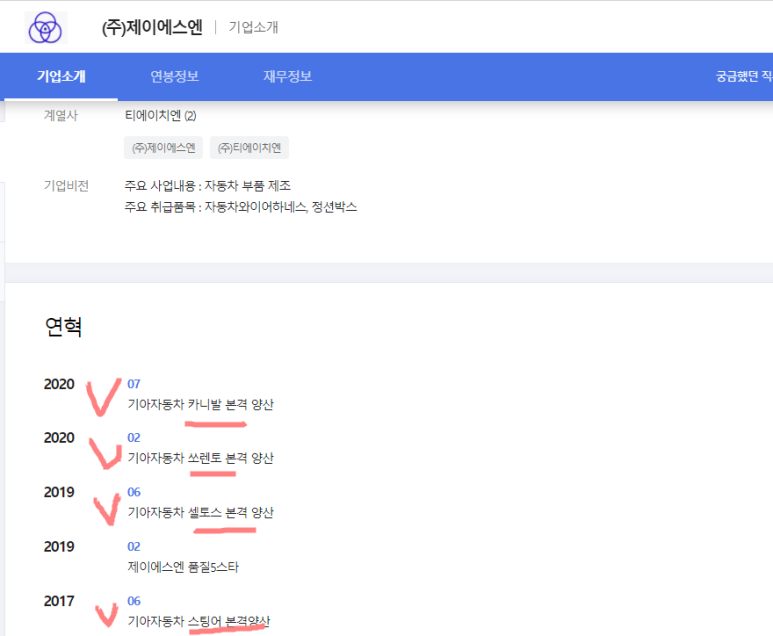Click month 02 above 품질5스타 entry
Image resolution: width=773 pixels, height=636 pixels.
pyautogui.click(x=134, y=547)
